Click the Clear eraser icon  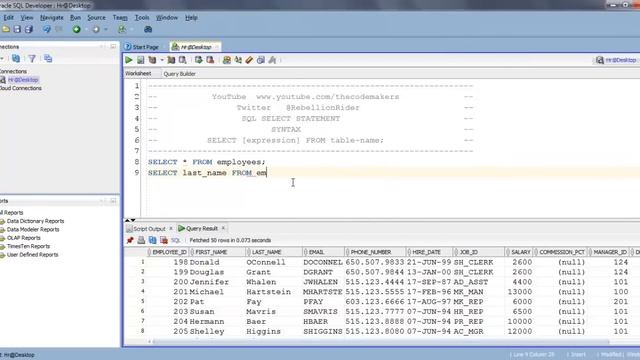249,60
